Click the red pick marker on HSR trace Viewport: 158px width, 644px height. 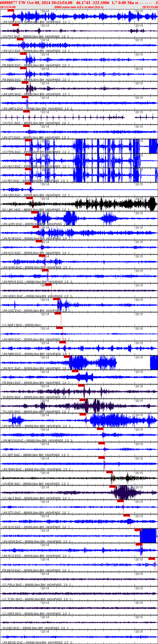[11, 11]
